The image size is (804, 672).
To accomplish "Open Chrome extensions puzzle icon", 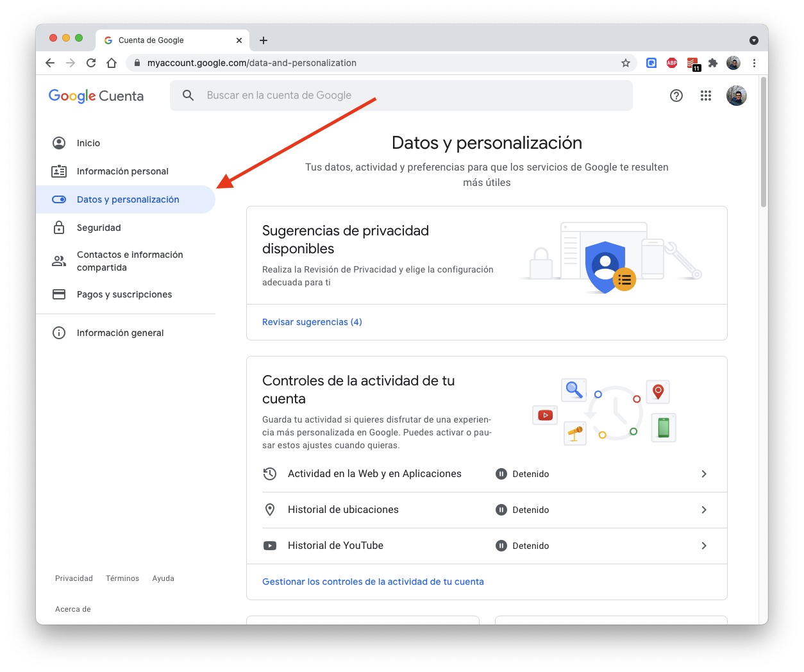I will point(712,63).
